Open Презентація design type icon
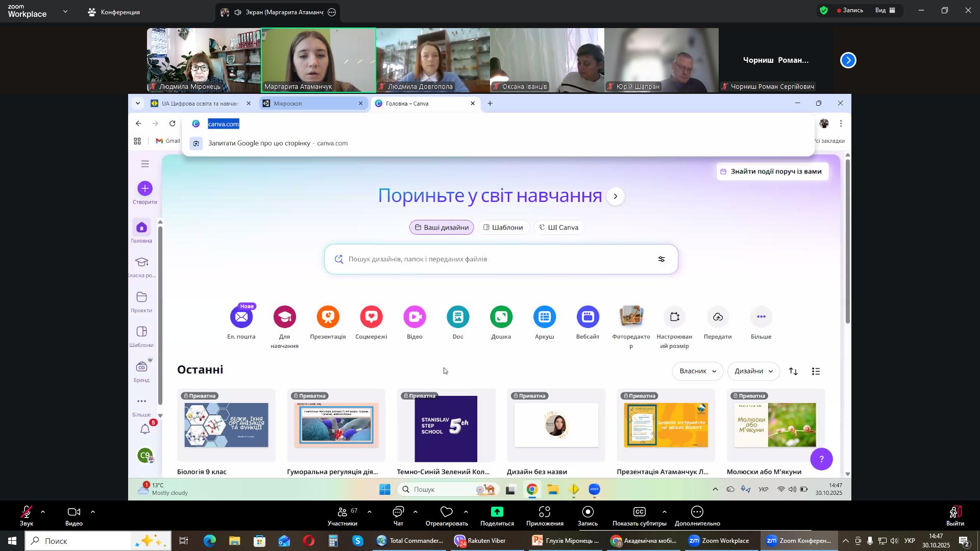980x551 pixels. pyautogui.click(x=328, y=317)
